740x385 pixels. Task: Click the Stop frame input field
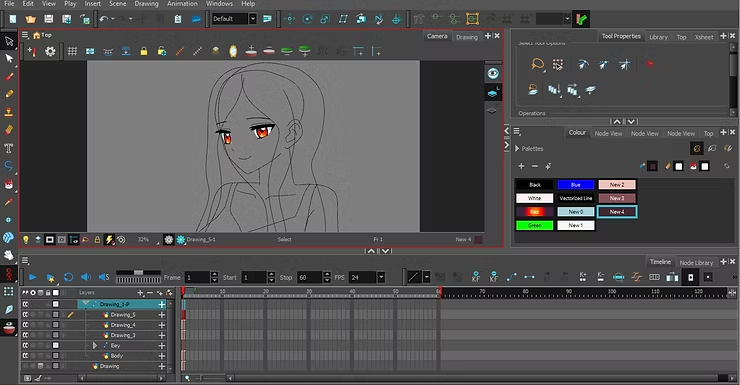coord(309,277)
